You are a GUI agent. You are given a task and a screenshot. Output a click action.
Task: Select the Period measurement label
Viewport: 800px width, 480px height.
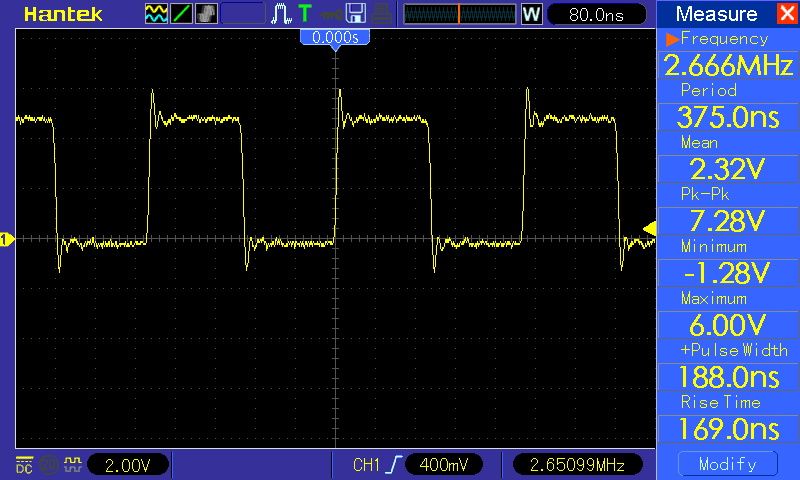click(x=709, y=90)
